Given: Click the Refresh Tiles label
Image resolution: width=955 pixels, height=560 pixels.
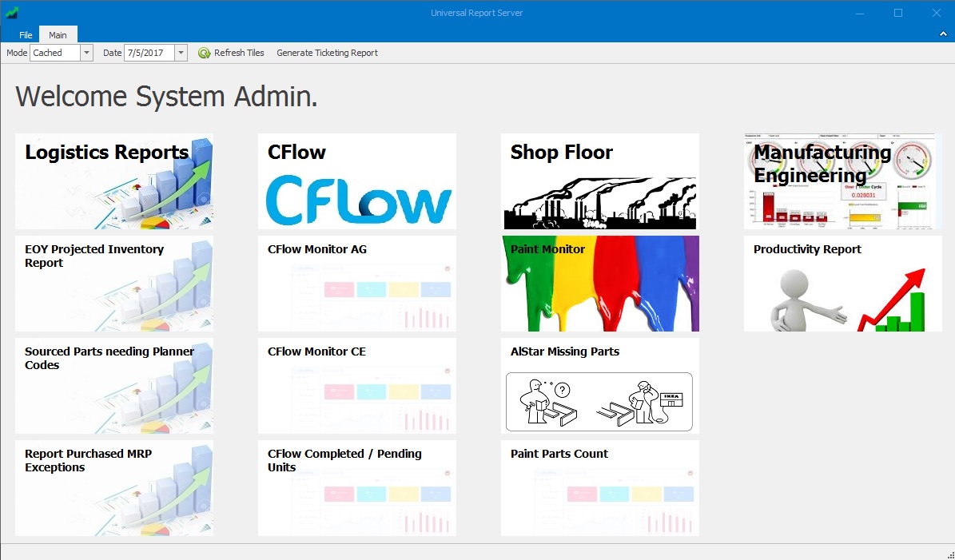Looking at the screenshot, I should (240, 53).
